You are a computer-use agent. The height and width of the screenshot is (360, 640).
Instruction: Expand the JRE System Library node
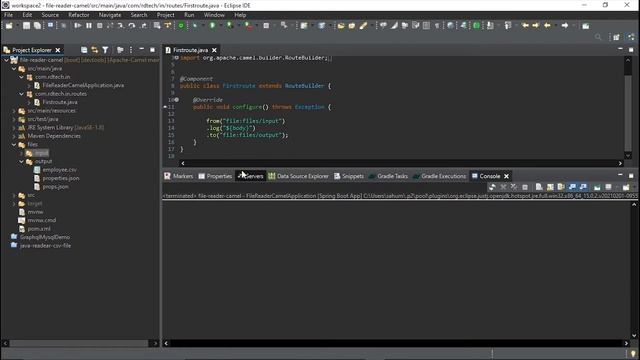(x=14, y=127)
